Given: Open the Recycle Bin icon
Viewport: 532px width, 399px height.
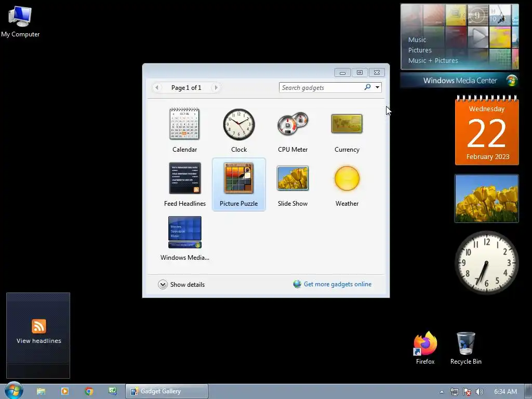Looking at the screenshot, I should coord(466,348).
